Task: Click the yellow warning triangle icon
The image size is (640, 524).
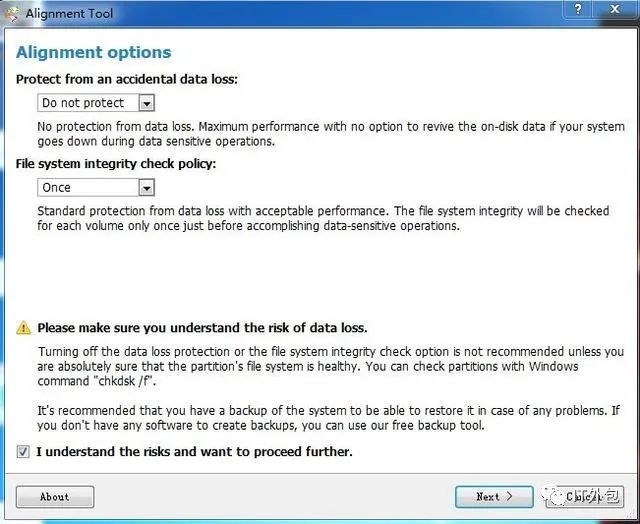Action: (23, 328)
